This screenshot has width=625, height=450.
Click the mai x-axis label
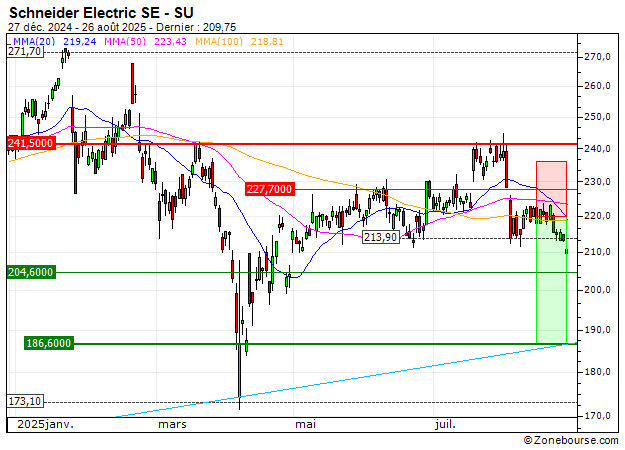coord(305,424)
